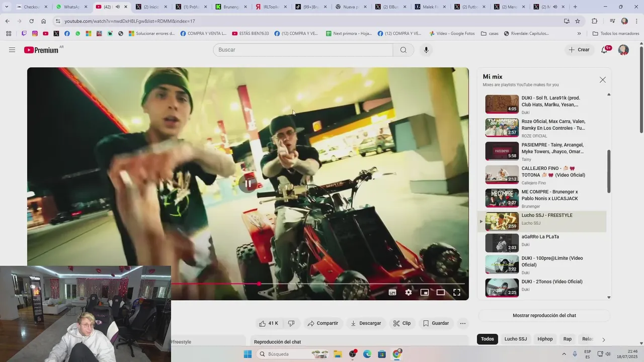Save video with Guardar button
Screen dimensions: 644x362
(x=436, y=323)
